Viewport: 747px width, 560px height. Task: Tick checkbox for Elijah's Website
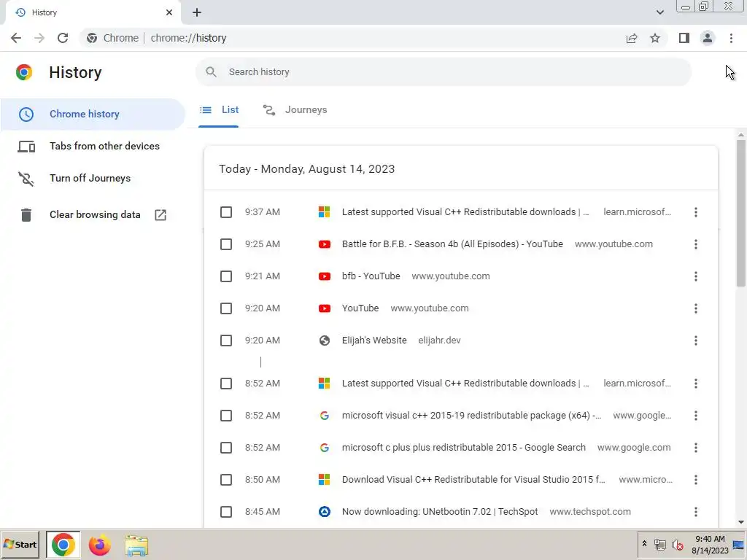(226, 341)
